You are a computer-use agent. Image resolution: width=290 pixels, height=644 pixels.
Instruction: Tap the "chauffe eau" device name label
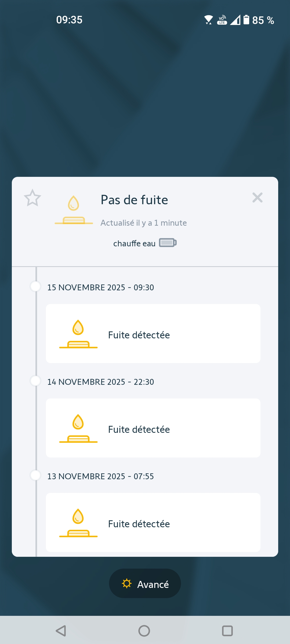(134, 243)
